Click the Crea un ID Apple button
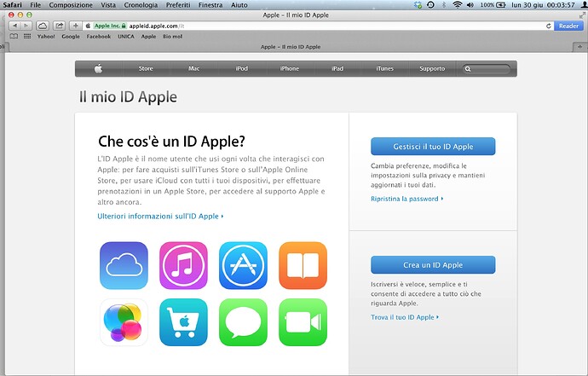 click(x=433, y=265)
